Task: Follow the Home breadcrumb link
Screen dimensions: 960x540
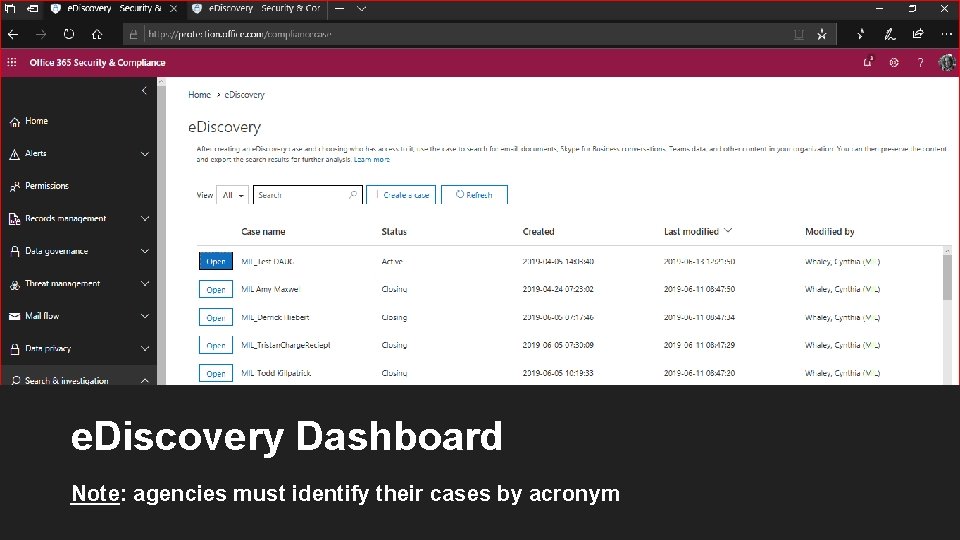Action: coord(199,95)
